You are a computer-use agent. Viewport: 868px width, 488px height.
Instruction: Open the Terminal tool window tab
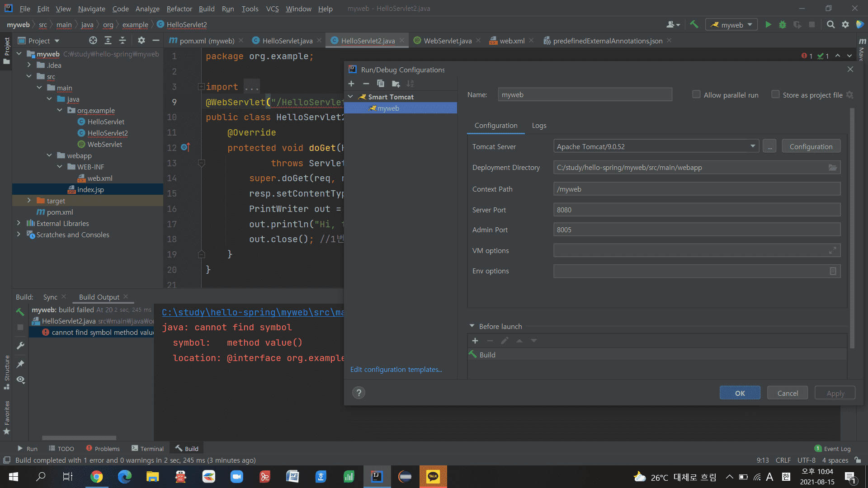pos(148,449)
